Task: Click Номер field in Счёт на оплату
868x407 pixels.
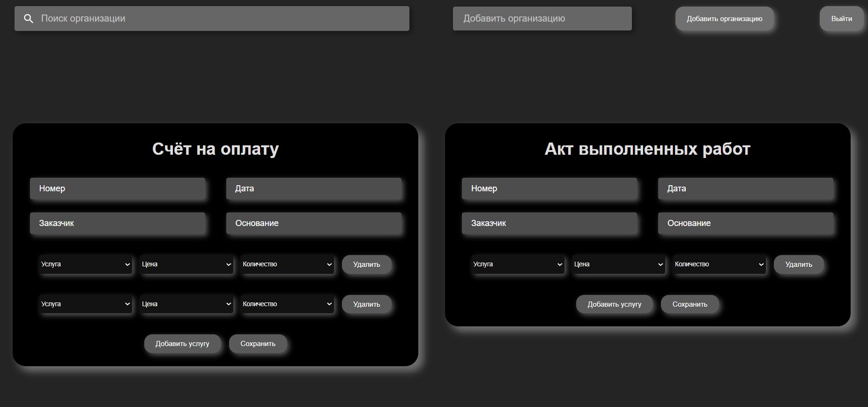Action: (118, 188)
